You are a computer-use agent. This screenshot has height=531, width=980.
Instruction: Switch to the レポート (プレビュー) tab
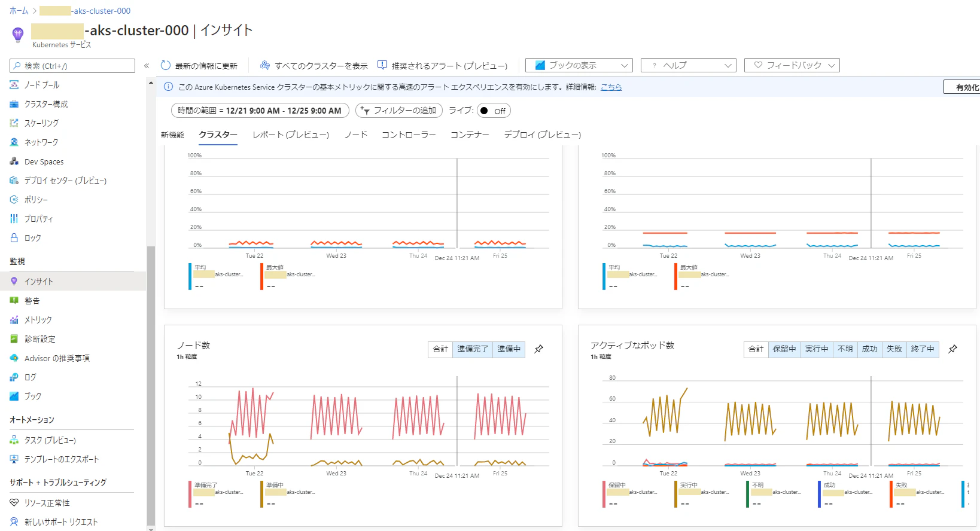[291, 135]
